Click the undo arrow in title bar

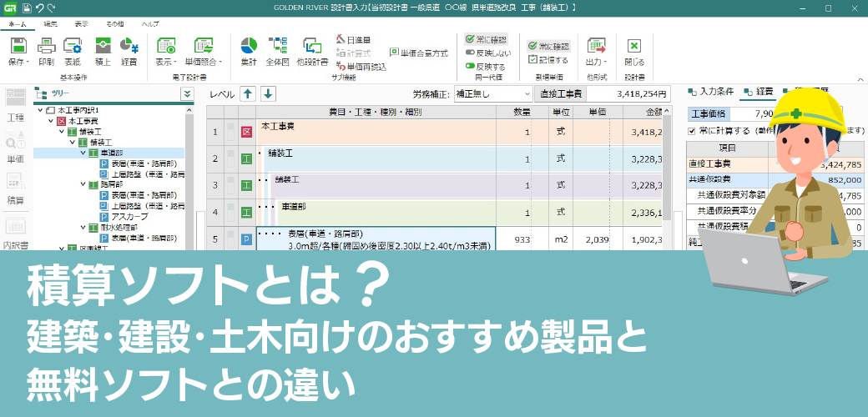click(x=39, y=8)
